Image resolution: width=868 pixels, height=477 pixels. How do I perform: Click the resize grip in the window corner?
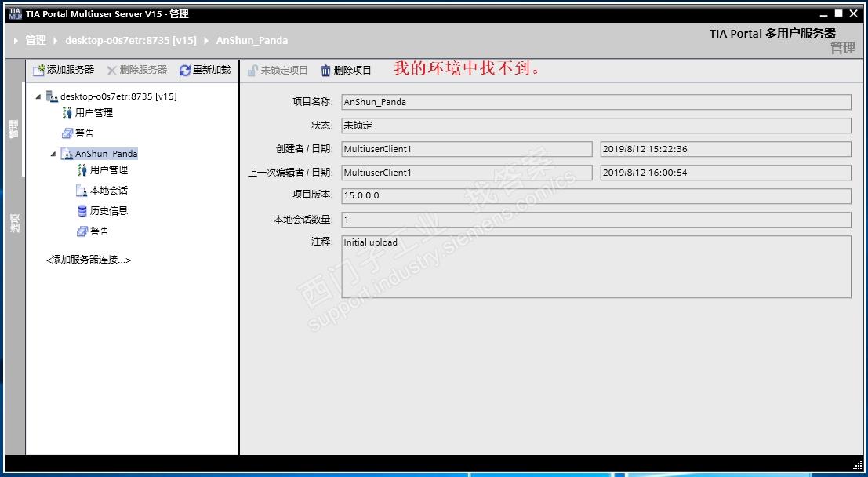pos(858,464)
